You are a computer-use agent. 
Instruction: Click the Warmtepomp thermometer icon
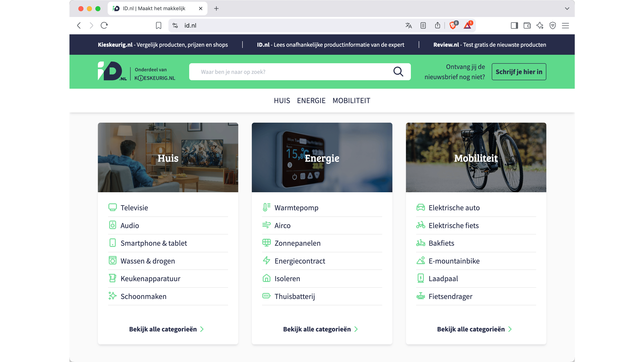pos(266,207)
